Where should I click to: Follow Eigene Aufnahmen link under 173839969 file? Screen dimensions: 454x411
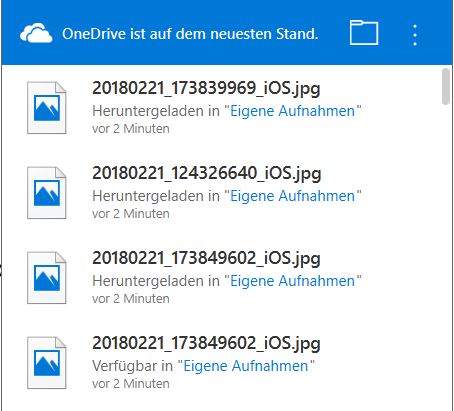(x=292, y=111)
